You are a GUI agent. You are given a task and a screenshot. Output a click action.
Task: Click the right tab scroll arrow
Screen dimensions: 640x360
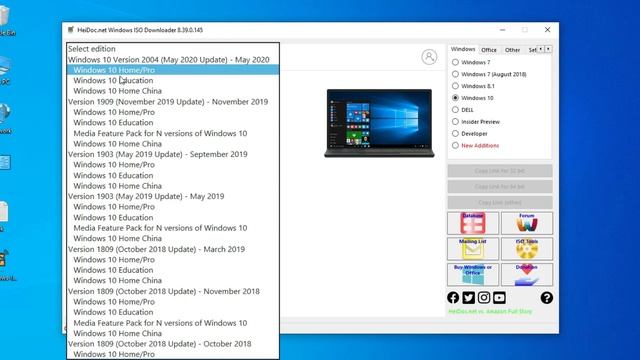(548, 49)
